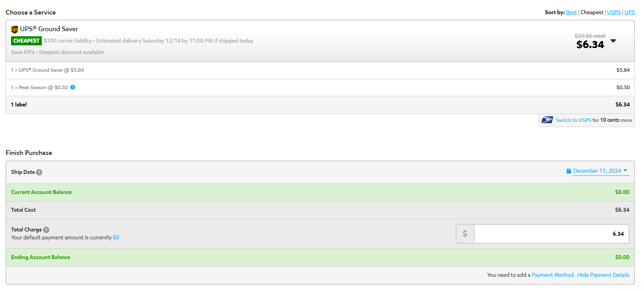Click the calendar icon beside December 11, 2024
644x291 pixels.
click(569, 171)
